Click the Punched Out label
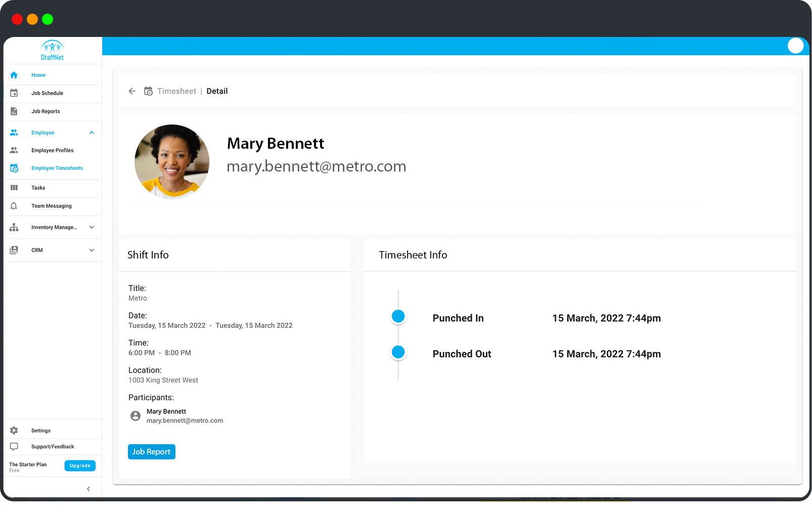The height and width of the screenshot is (511, 812). tap(462, 354)
